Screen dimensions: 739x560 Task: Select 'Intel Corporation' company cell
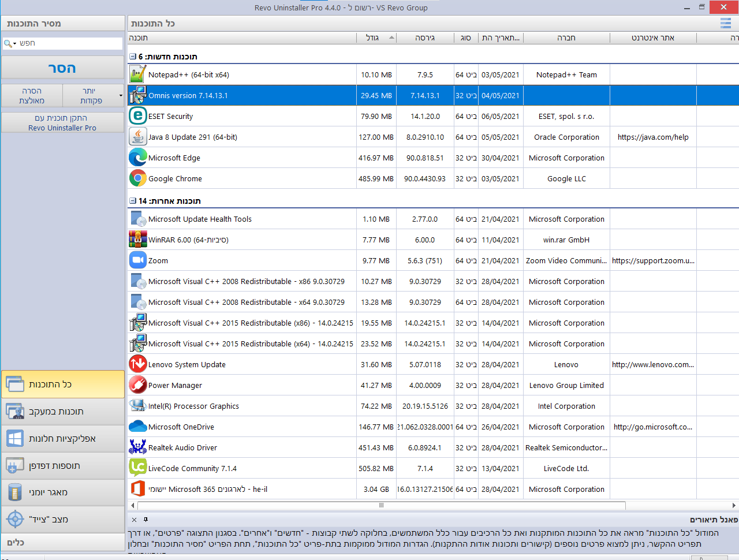[x=566, y=406]
